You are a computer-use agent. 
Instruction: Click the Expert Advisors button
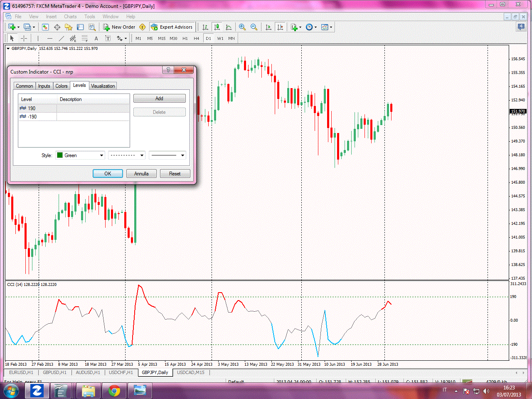[x=172, y=27]
